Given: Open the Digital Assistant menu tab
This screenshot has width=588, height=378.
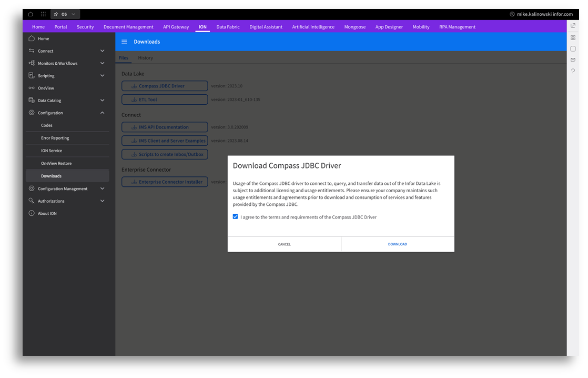Looking at the screenshot, I should coord(266,27).
